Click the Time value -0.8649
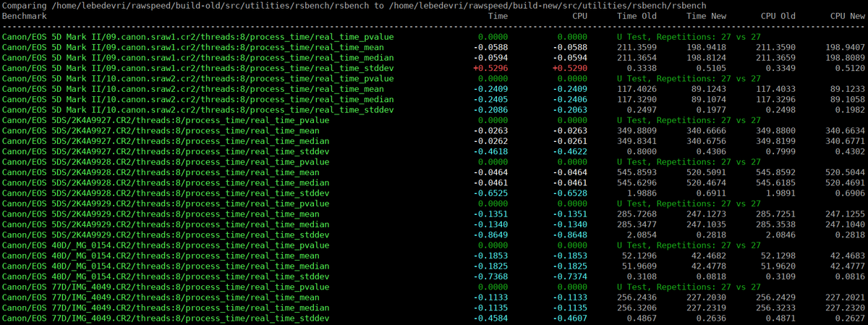The image size is (868, 325). point(490,235)
